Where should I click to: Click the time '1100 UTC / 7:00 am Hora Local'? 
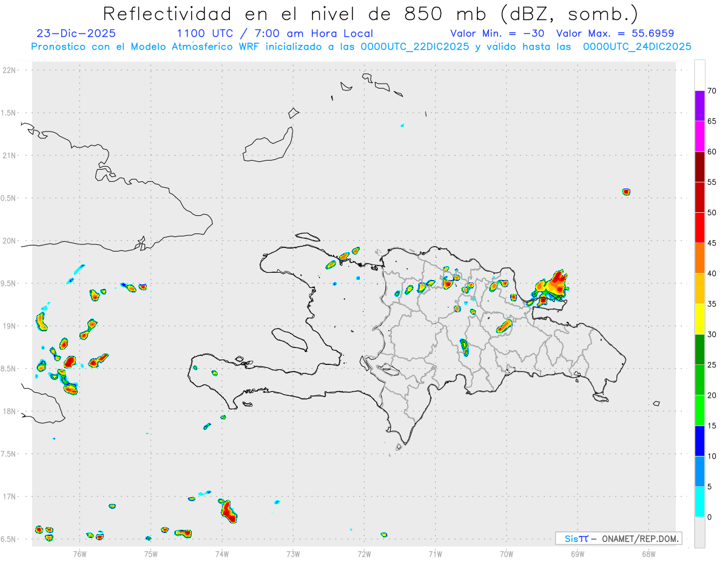point(275,33)
